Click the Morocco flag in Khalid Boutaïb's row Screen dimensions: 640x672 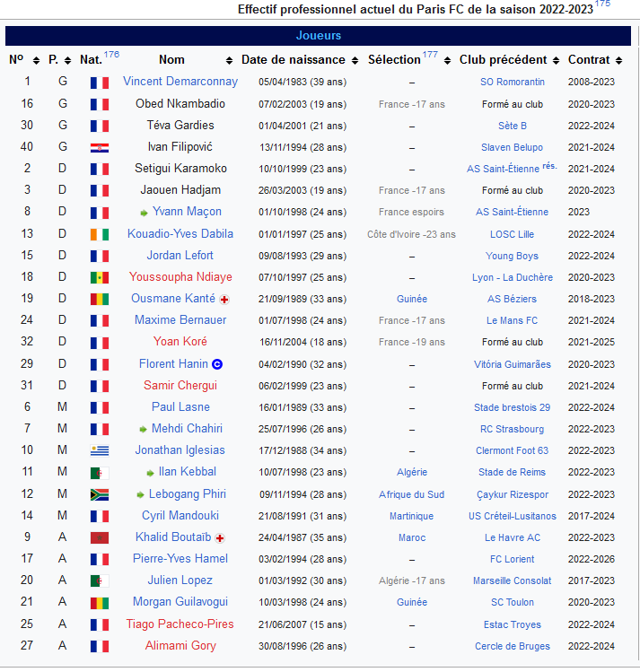[99, 537]
